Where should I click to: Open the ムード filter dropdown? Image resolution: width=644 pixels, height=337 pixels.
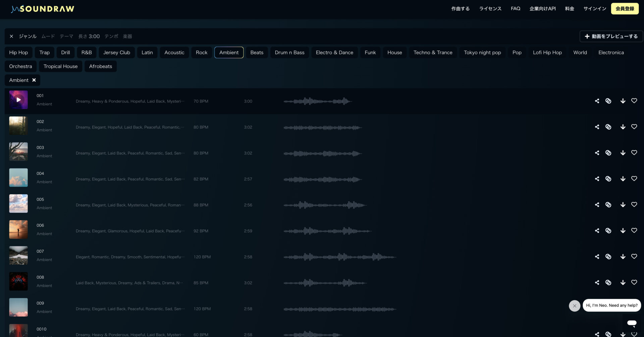tap(48, 36)
